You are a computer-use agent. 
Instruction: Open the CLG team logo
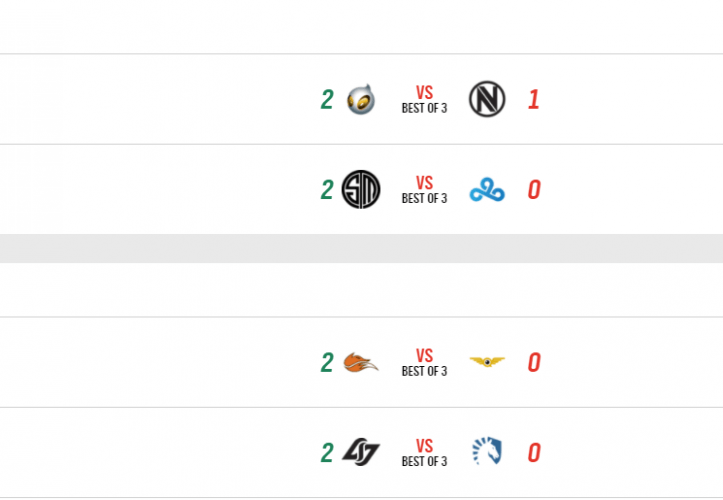360,452
